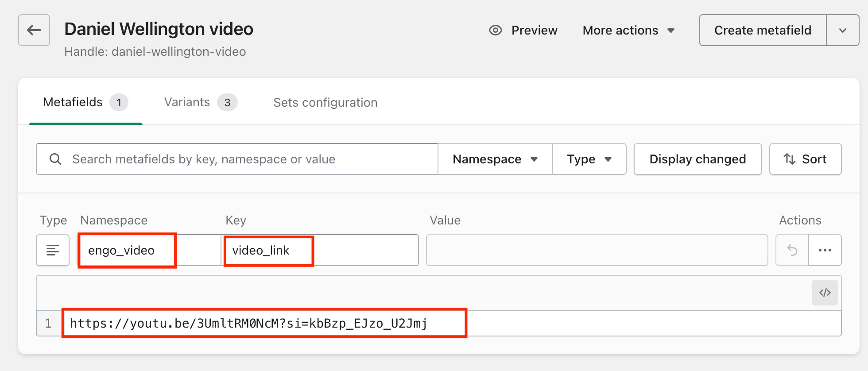Click the Display changed button
Screen dimensions: 868x371
[698, 159]
